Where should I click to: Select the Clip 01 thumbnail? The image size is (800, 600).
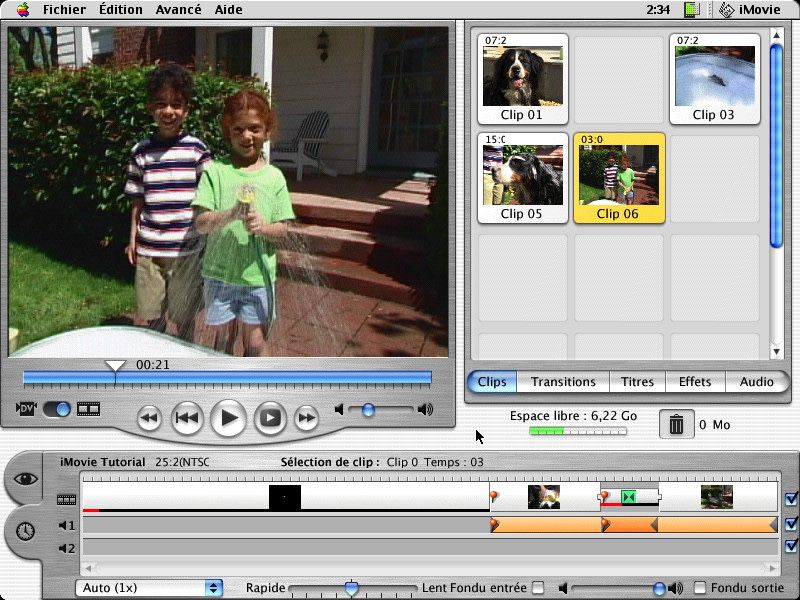tap(522, 79)
